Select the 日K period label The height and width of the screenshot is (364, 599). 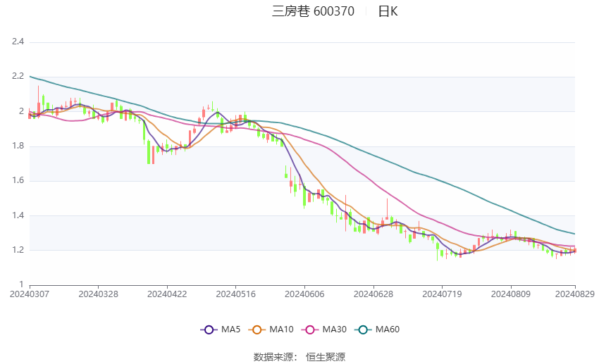click(388, 11)
